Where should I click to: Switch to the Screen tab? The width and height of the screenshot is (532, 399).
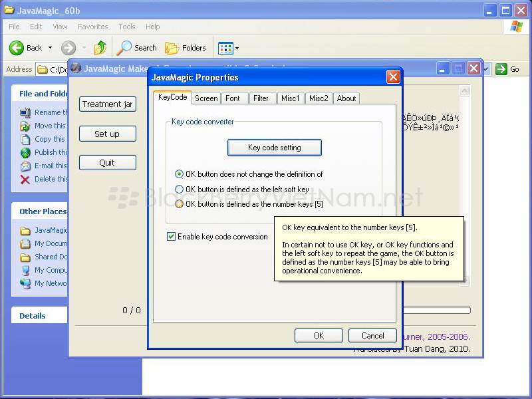[206, 98]
